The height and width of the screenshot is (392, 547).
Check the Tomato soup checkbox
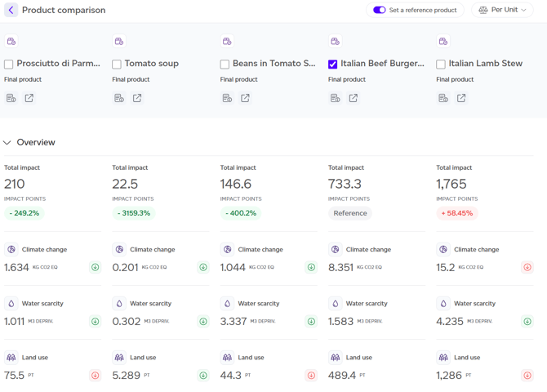tap(117, 64)
